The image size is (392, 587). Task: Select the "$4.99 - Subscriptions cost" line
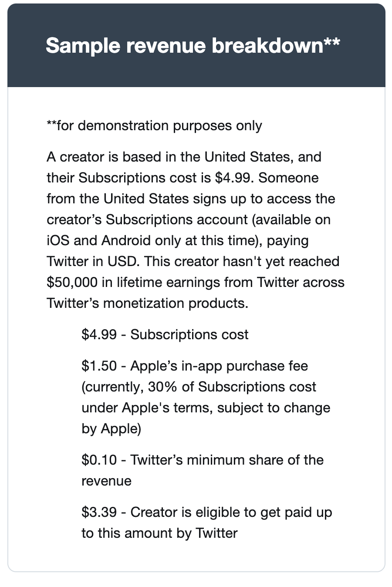coord(165,334)
